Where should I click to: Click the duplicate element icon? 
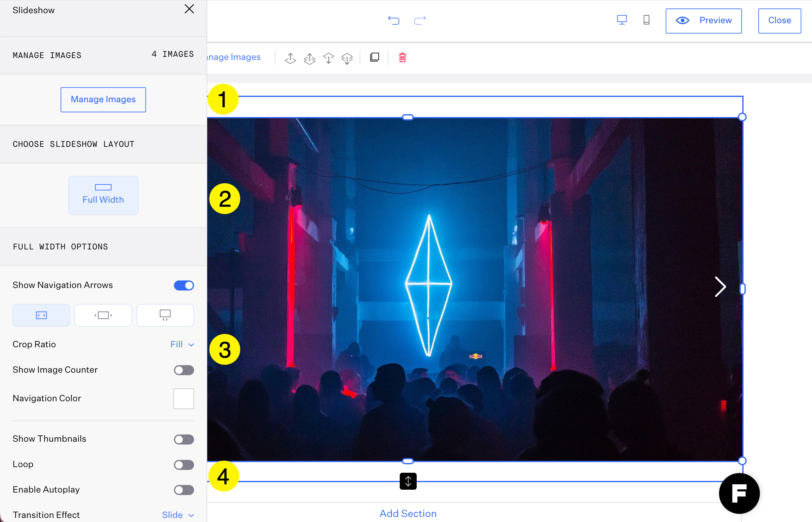point(375,57)
